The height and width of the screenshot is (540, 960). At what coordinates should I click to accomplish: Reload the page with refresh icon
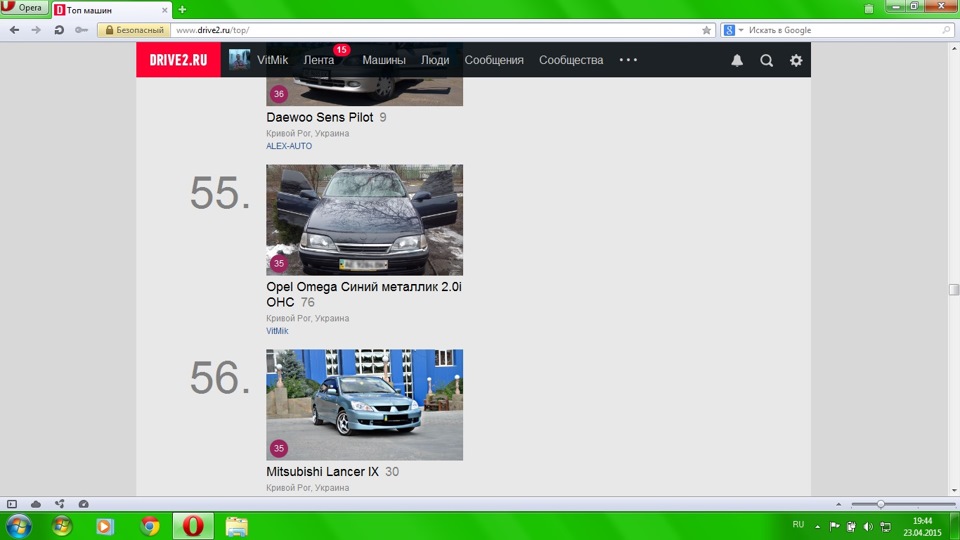(59, 30)
